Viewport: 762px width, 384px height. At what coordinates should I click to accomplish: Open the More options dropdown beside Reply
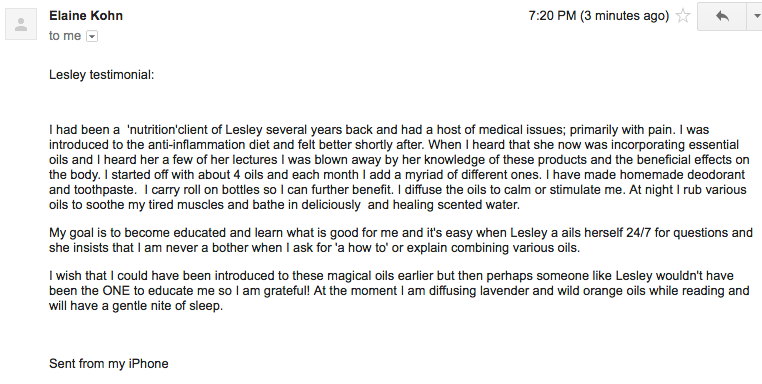click(x=755, y=16)
